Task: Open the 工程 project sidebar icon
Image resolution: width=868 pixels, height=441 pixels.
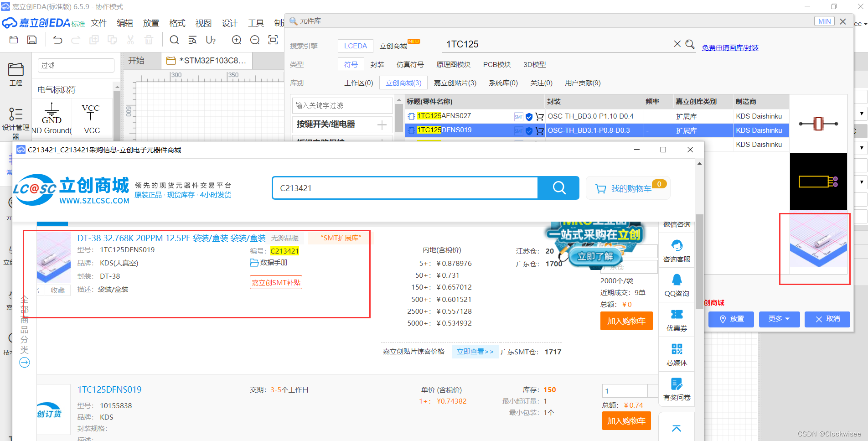Action: point(15,74)
